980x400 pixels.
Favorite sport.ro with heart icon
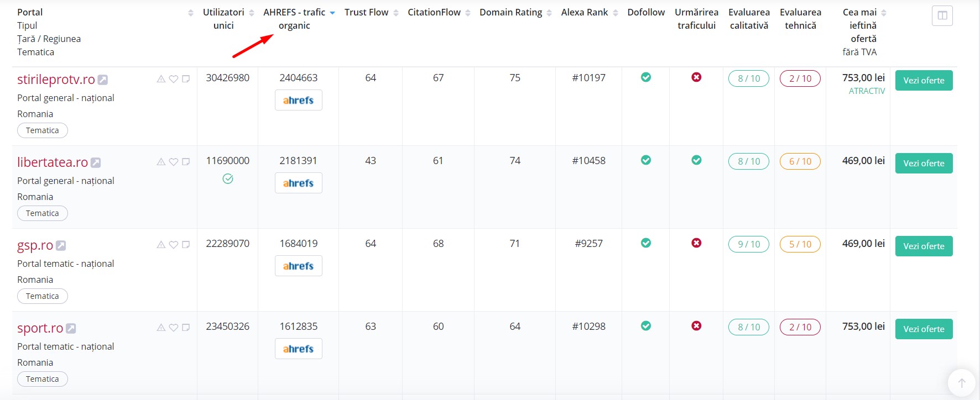174,328
